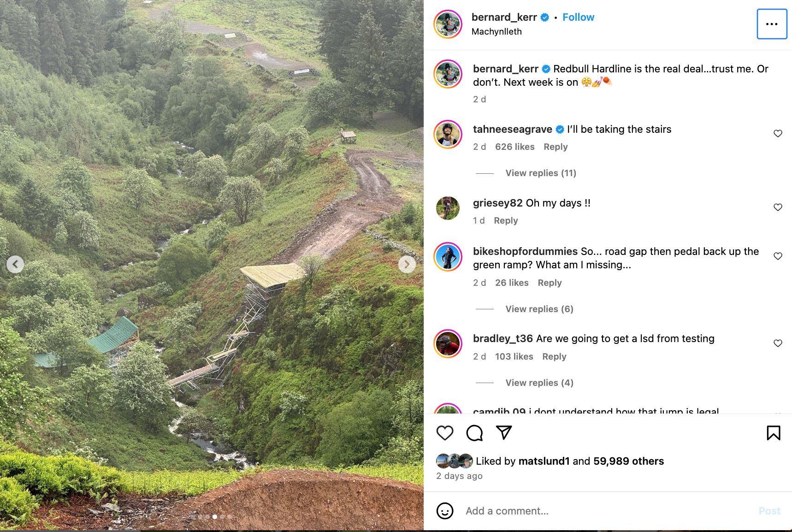Open the emoji picker smiley icon

pos(445,511)
